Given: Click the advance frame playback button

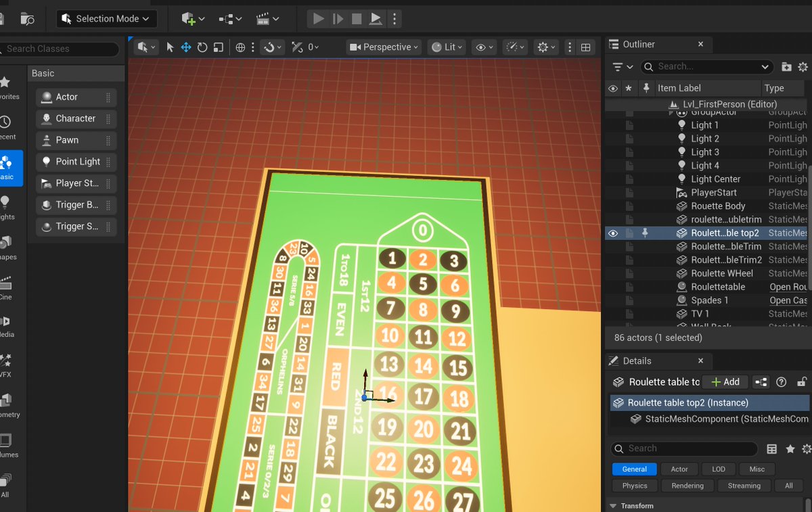Looking at the screenshot, I should [338, 19].
